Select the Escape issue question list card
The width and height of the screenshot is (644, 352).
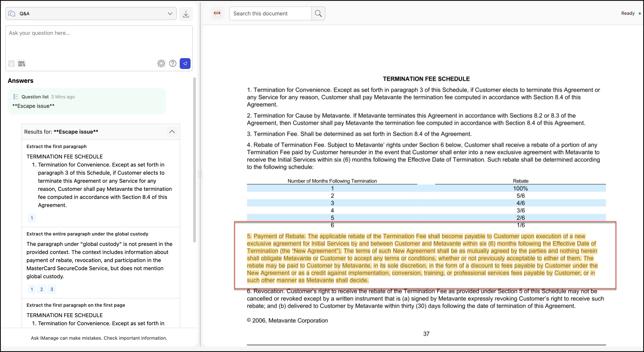click(x=87, y=101)
